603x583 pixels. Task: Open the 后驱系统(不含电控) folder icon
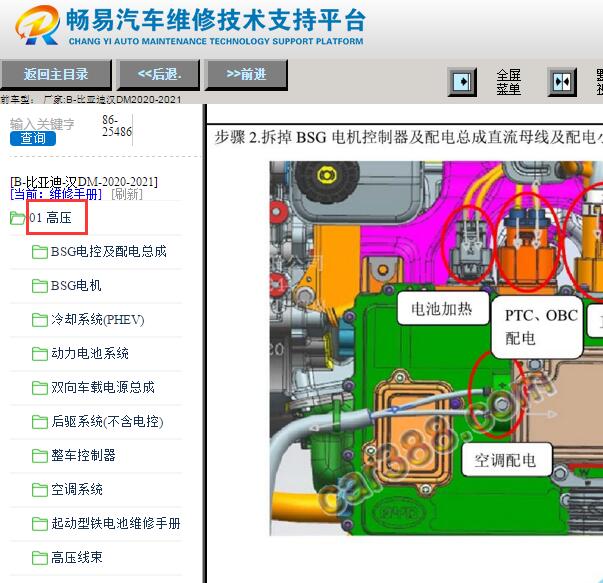click(x=40, y=422)
